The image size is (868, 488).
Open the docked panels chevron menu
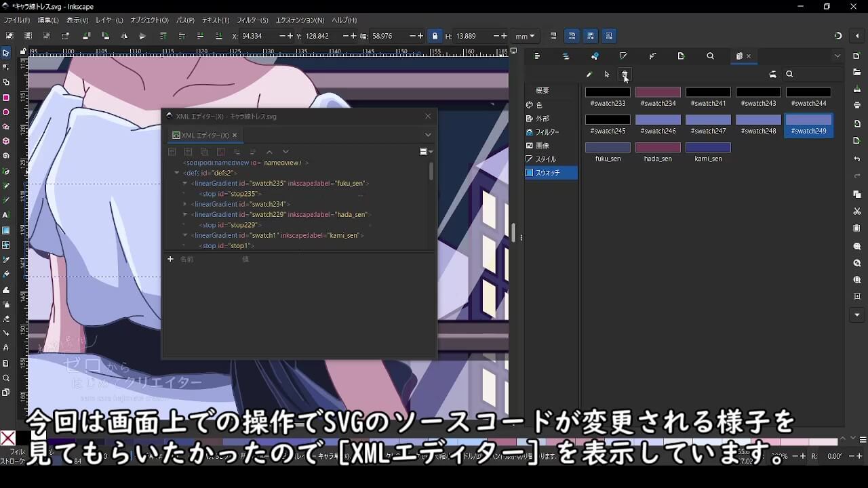click(837, 56)
